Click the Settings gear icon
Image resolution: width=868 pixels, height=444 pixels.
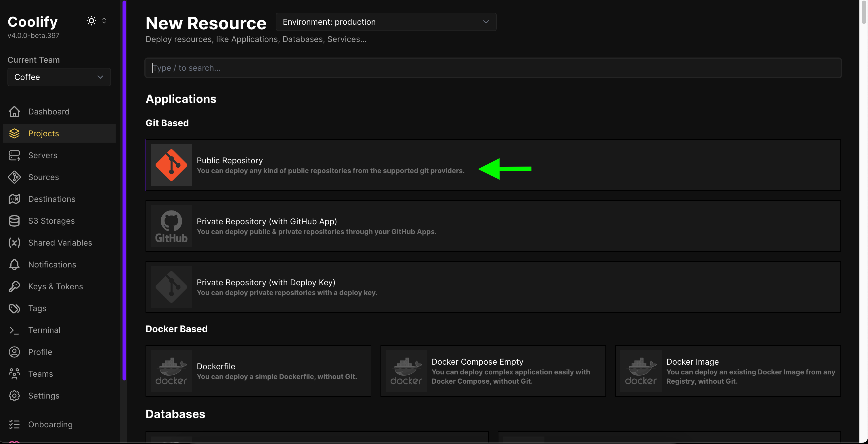[14, 396]
